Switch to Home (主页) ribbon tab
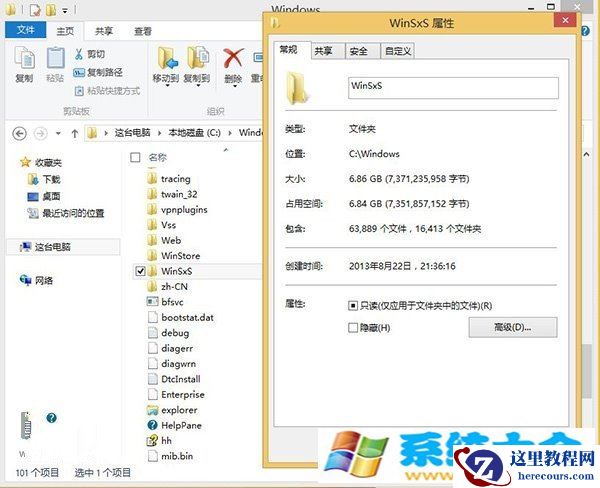Screen dimensions: 600x488 coord(65,31)
